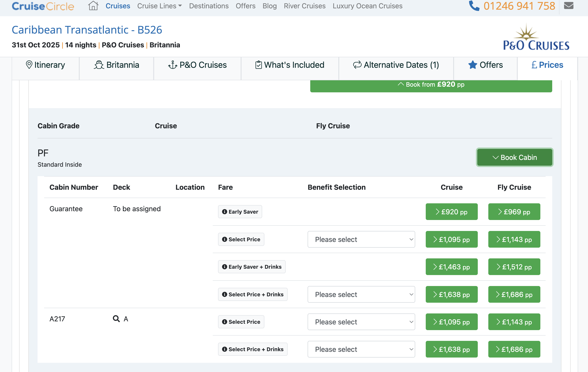Open benefit dropdown for Guarantee Select Price + Drinks
588x372 pixels.
coord(361,294)
